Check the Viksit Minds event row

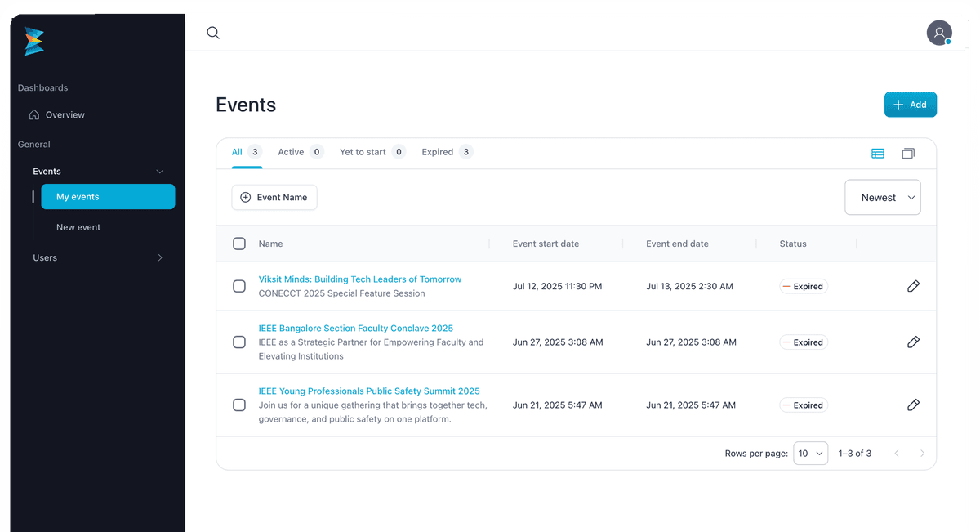[239, 286]
